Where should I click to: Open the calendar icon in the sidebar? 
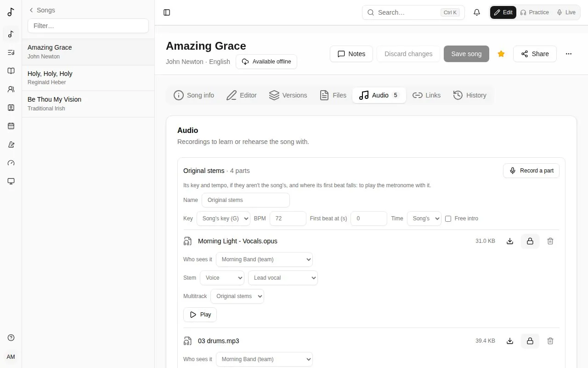pos(11,126)
